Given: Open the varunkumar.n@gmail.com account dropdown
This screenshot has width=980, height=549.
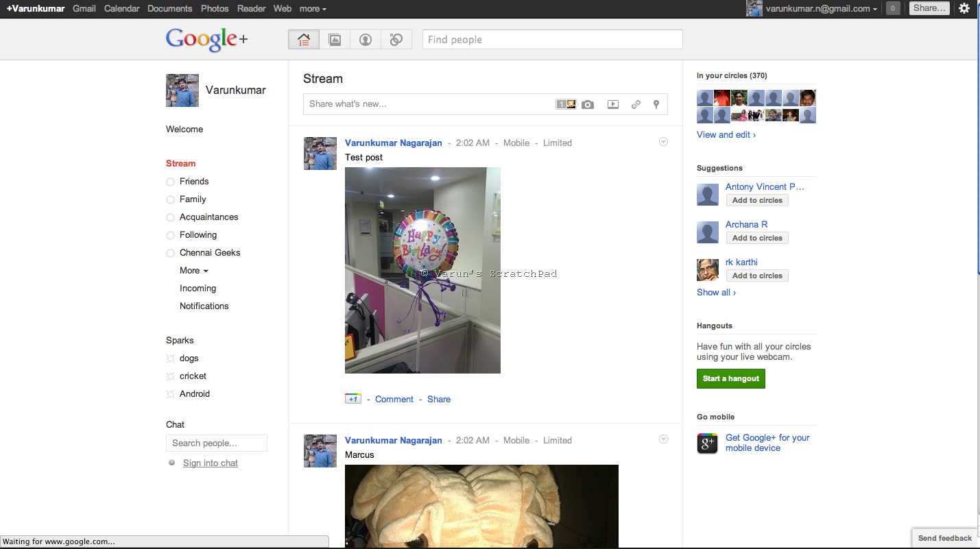Looking at the screenshot, I should (822, 9).
